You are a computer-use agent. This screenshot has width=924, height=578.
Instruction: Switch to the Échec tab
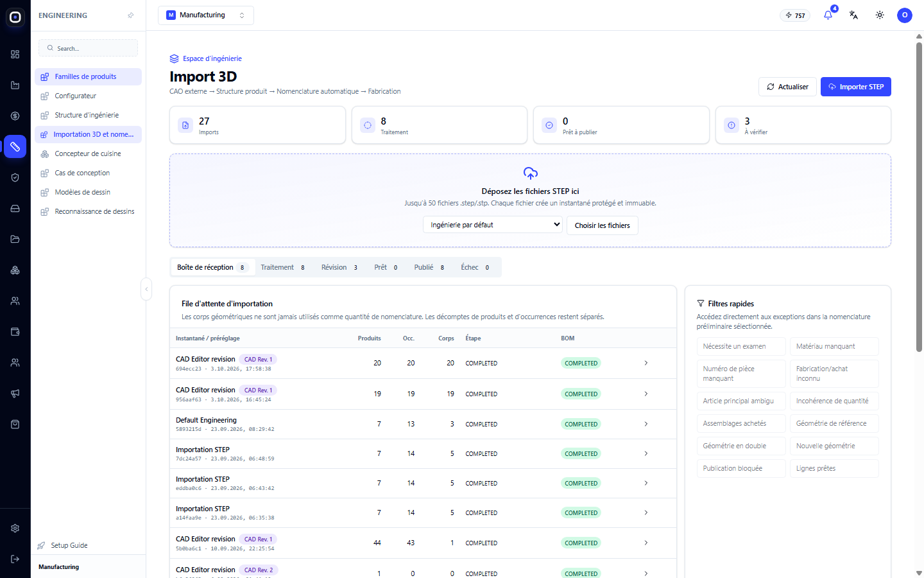tap(475, 268)
